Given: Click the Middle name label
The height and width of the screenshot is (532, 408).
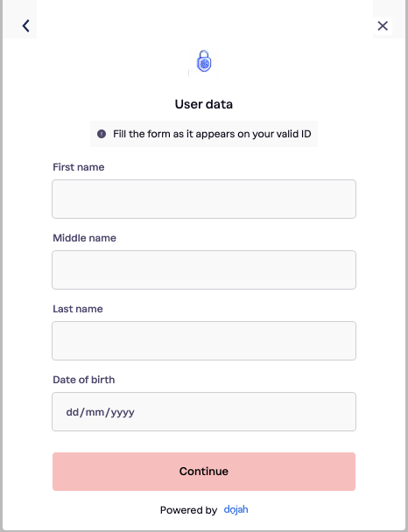Looking at the screenshot, I should (x=85, y=238).
